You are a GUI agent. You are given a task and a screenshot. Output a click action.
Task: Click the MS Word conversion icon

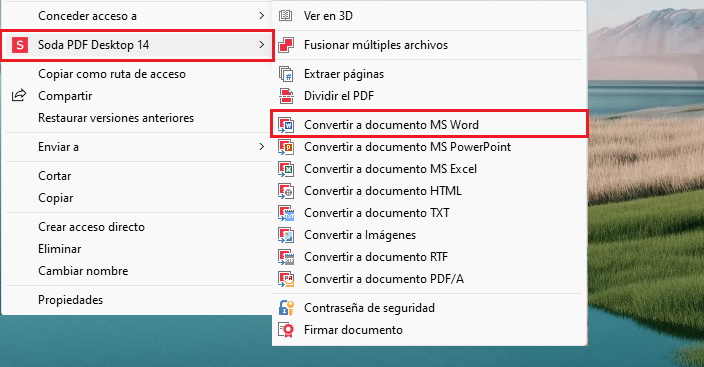[286, 125]
